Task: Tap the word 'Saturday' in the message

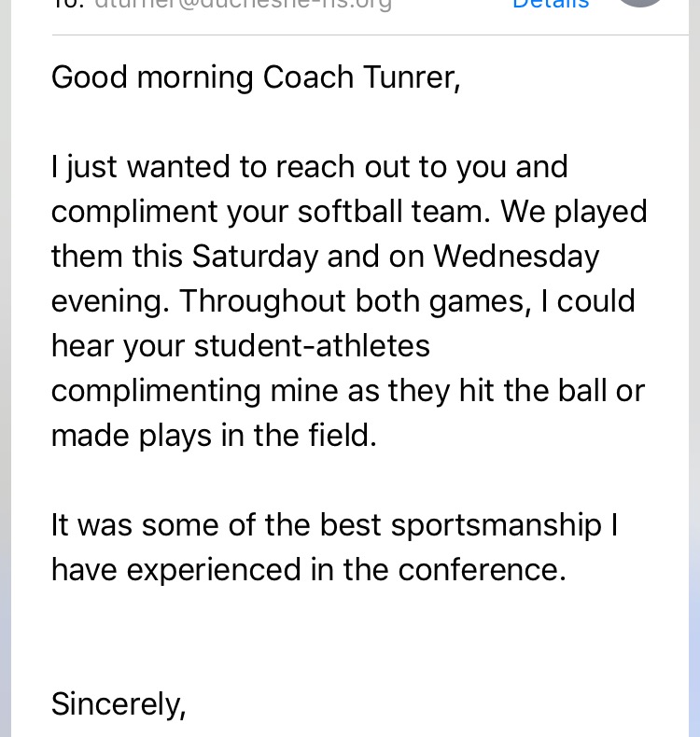Action: (x=256, y=257)
